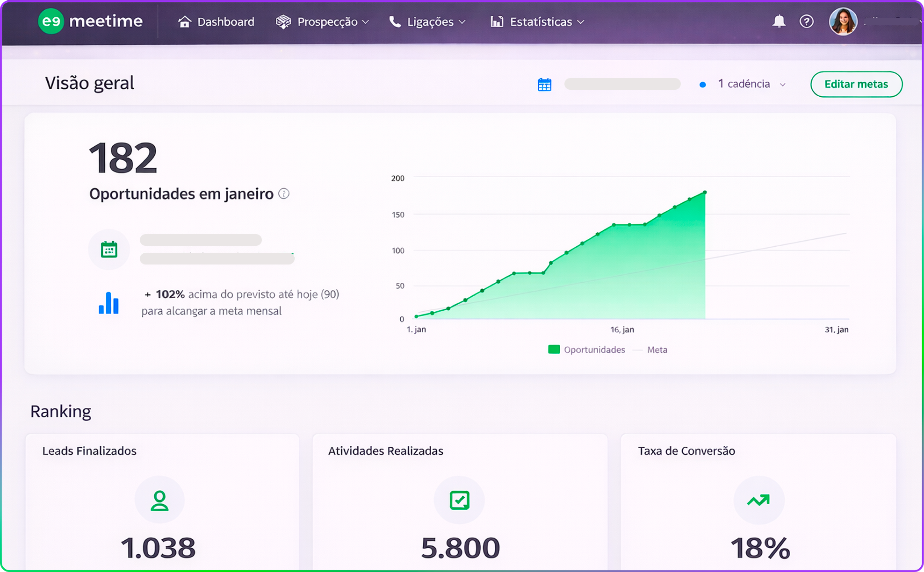Click the blue calendar date icon
924x572 pixels.
(544, 85)
